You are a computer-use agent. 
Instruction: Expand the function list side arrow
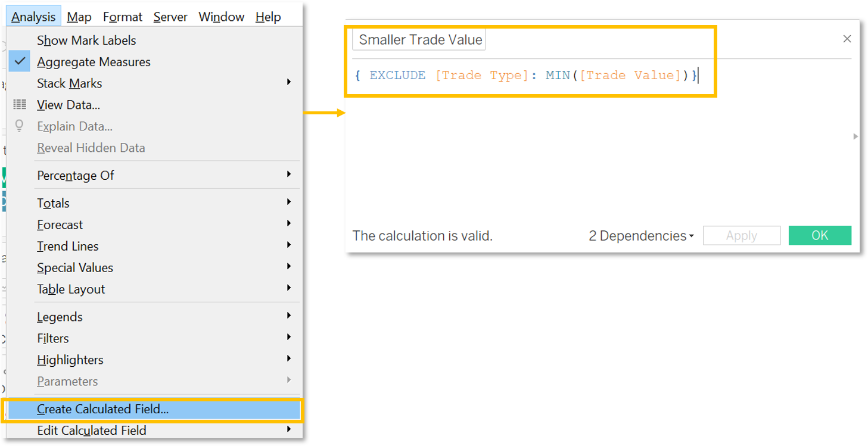coord(855,136)
